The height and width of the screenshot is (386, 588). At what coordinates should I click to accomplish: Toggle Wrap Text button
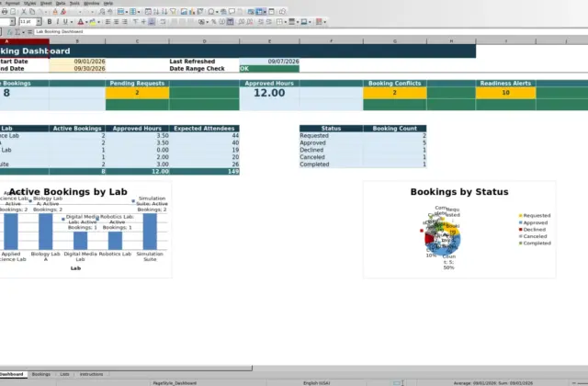tap(163, 22)
